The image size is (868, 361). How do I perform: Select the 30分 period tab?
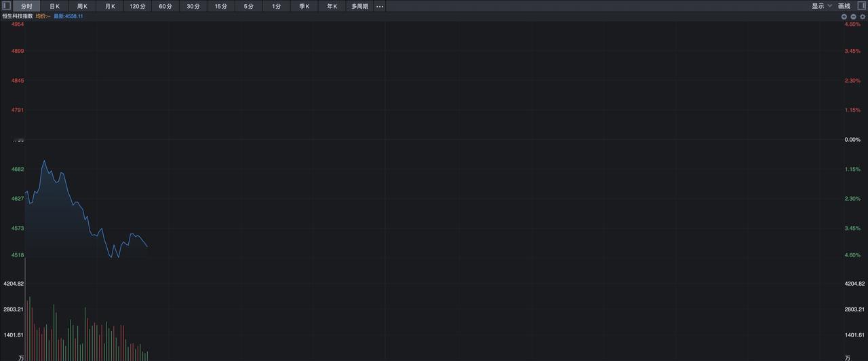pos(193,6)
